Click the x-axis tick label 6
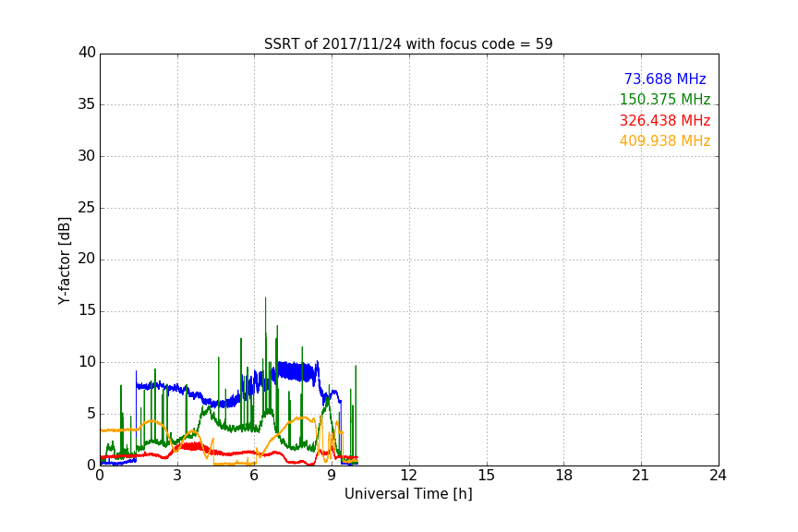The width and height of the screenshot is (798, 532). [x=254, y=476]
